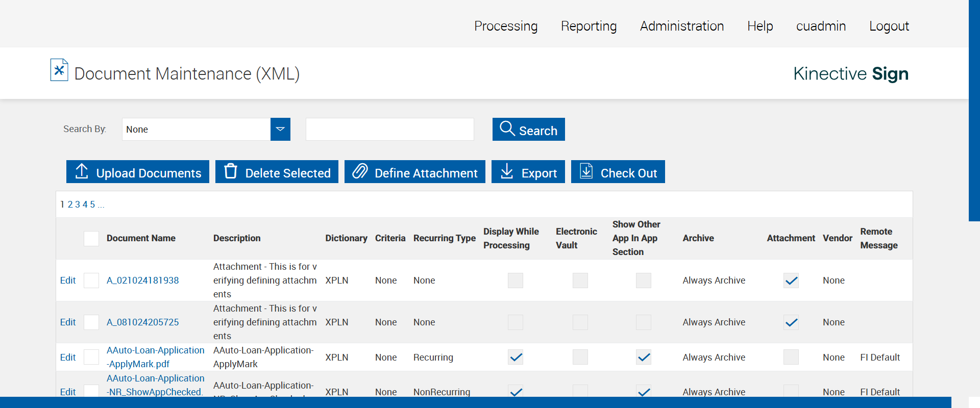Screen dimensions: 980x408
Task: Open document A_021024181938
Action: pos(143,280)
